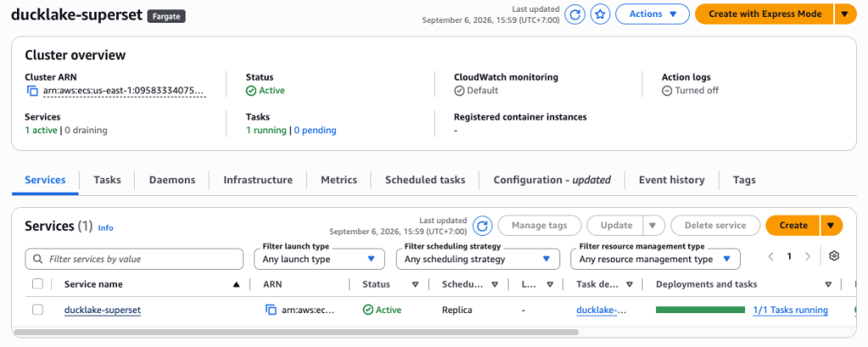
Task: Focus the Filter services by value field
Action: click(135, 259)
